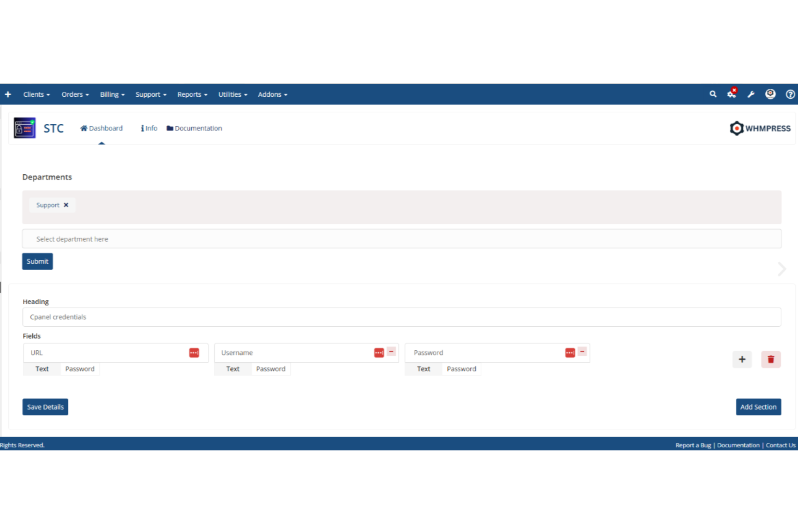Set Username field type to Text
This screenshot has height=532, width=798.
(x=233, y=369)
